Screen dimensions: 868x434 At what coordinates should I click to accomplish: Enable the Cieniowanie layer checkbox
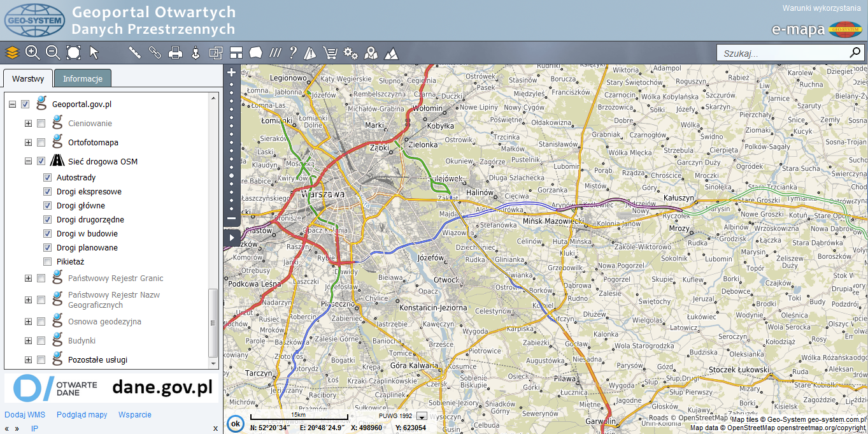click(41, 123)
